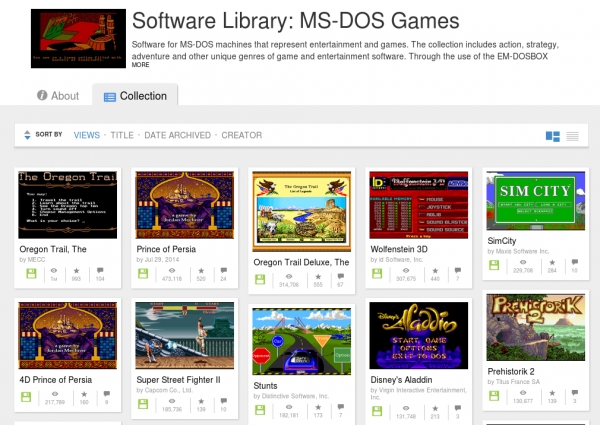Open the Super Street Fighter II title
This screenshot has width=600, height=425.
pyautogui.click(x=178, y=380)
